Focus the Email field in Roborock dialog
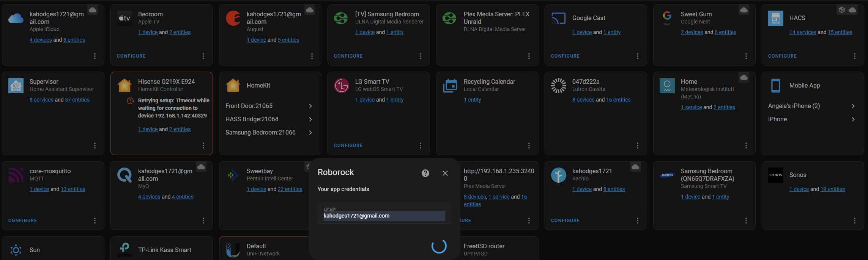Screen dimensions: 868x260 (x=384, y=213)
